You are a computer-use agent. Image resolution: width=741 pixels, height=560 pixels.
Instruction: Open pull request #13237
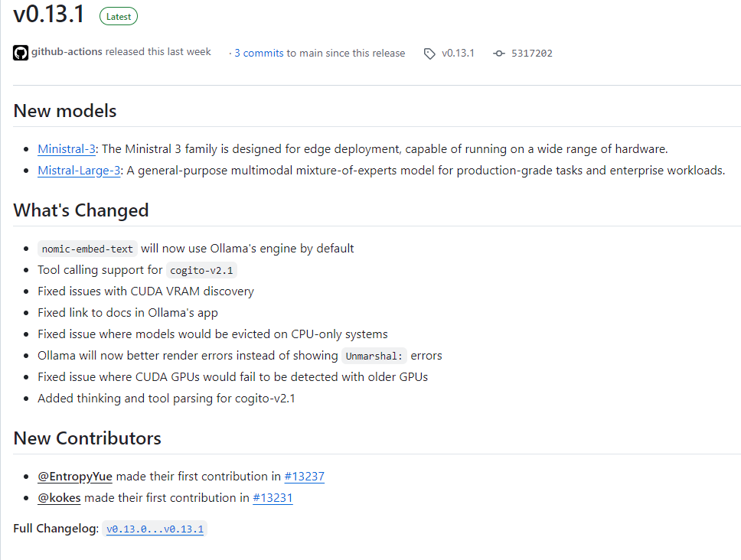(305, 477)
